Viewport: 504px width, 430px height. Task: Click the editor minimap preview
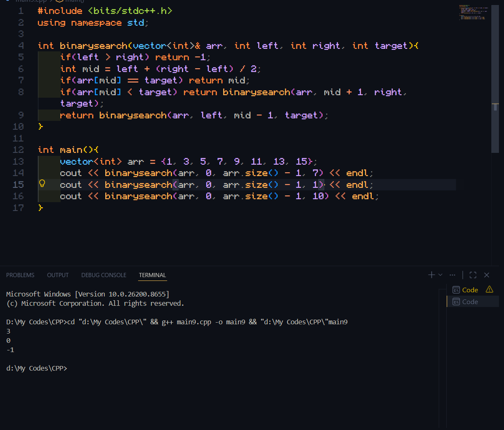(x=473, y=12)
